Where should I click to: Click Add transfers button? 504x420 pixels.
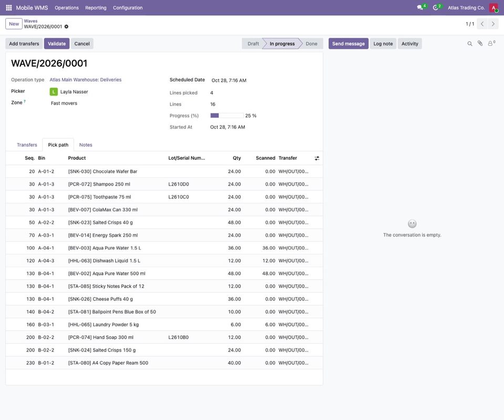(24, 44)
